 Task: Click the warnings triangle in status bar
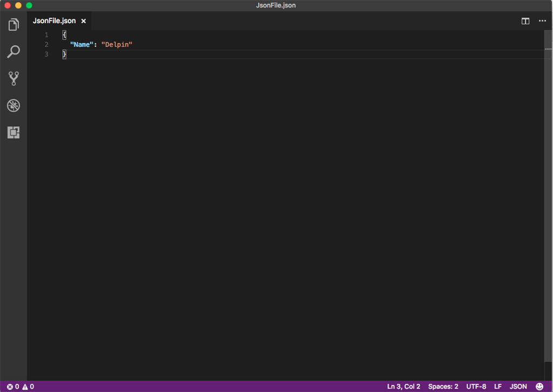25,387
